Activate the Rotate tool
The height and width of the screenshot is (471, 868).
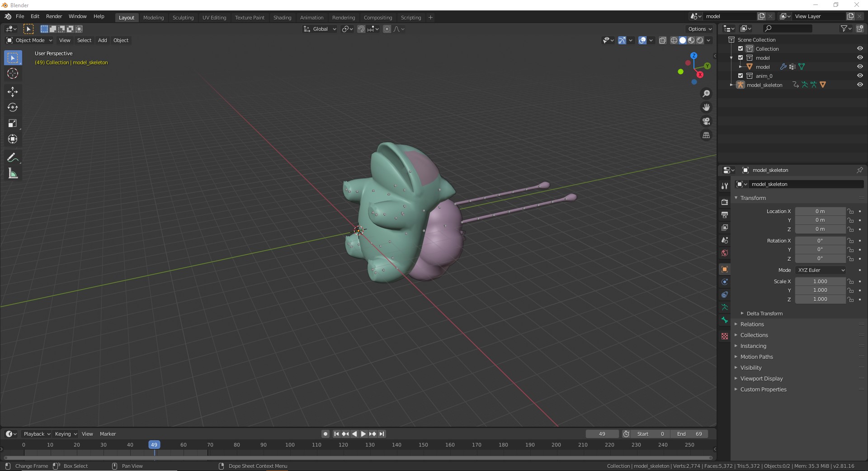pyautogui.click(x=13, y=108)
